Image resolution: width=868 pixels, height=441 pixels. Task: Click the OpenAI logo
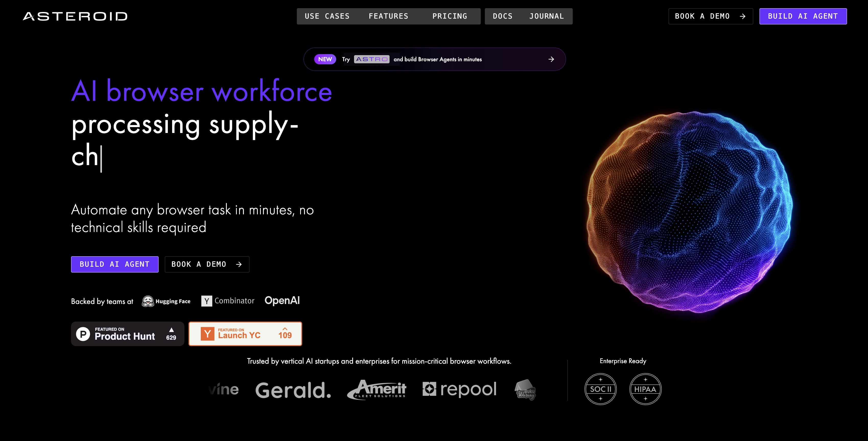coord(282,300)
